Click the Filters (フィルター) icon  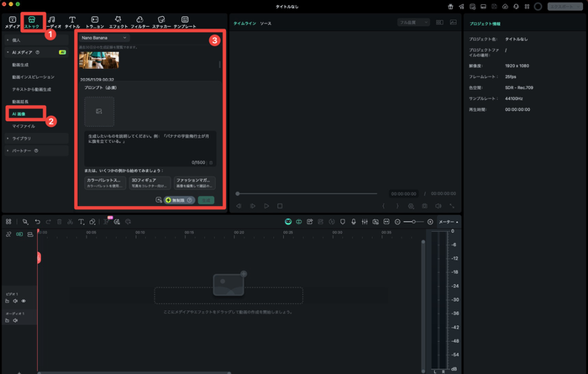(x=139, y=21)
